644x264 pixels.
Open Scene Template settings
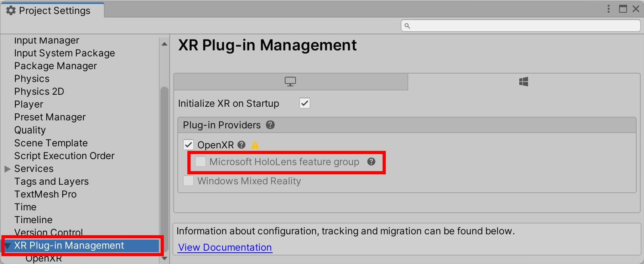(51, 143)
